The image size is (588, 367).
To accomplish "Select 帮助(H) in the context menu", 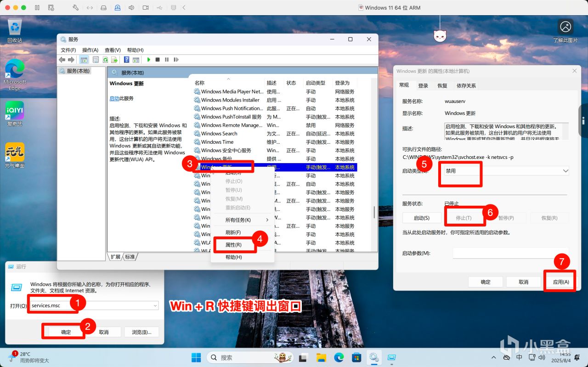I will click(243, 257).
